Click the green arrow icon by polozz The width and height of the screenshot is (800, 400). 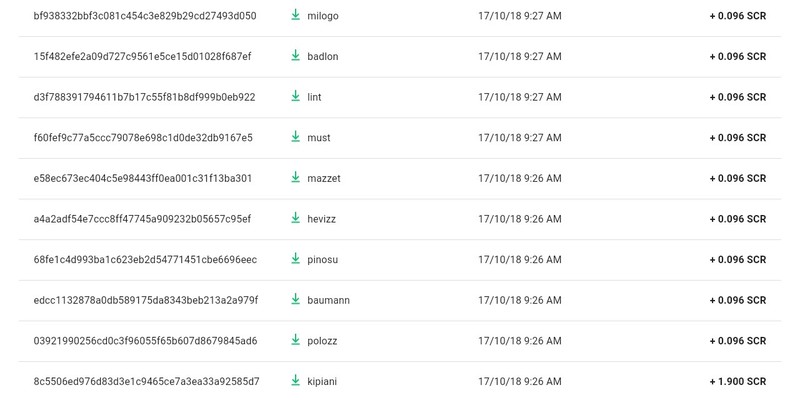pyautogui.click(x=295, y=340)
